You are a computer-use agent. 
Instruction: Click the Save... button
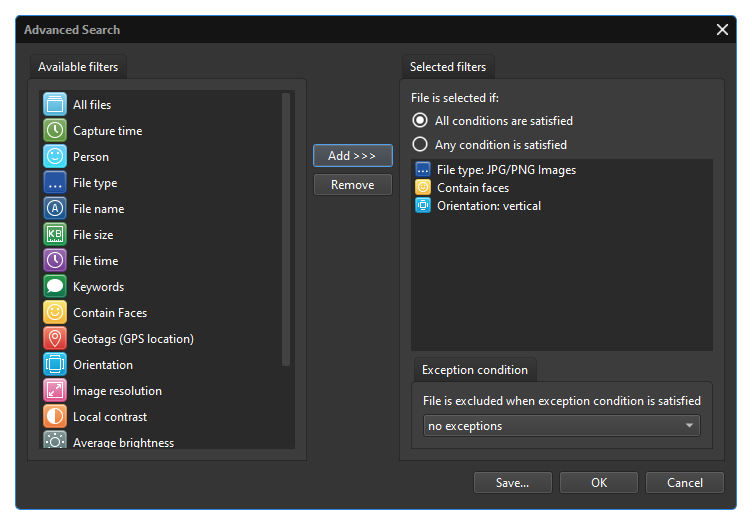point(512,483)
